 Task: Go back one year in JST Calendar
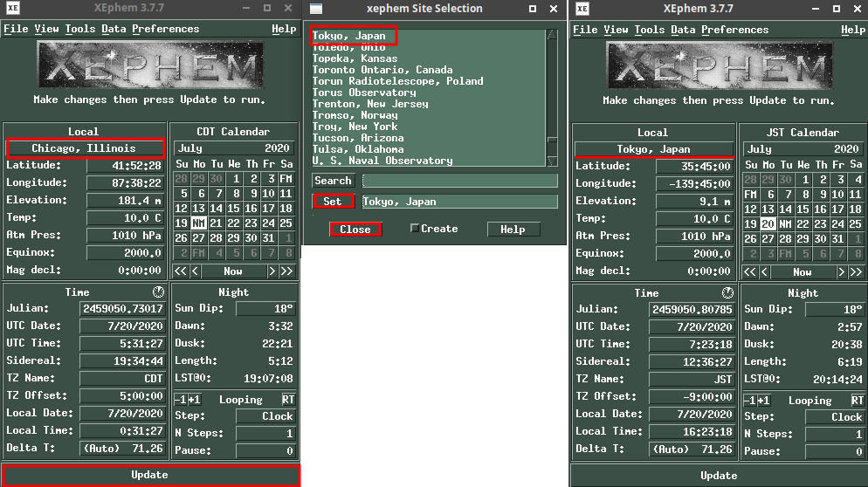tap(749, 272)
